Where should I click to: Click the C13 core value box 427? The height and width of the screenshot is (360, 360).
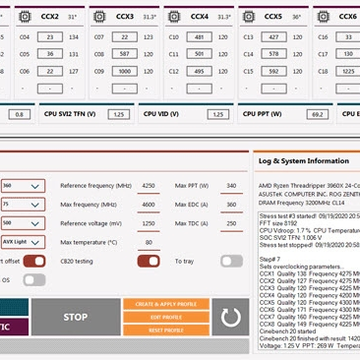[x=274, y=37]
